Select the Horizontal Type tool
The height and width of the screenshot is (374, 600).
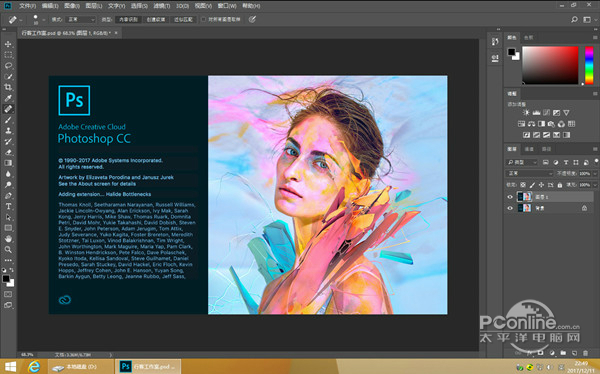click(8, 206)
